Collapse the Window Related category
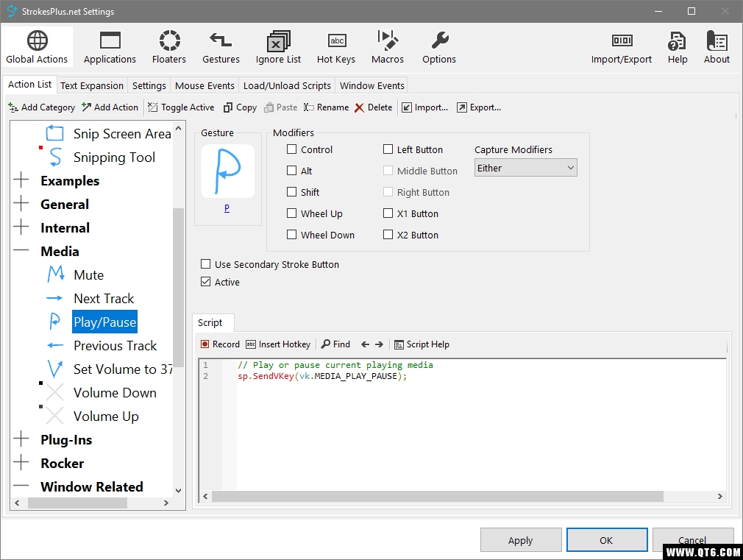Screen dimensions: 743x560 [21, 486]
